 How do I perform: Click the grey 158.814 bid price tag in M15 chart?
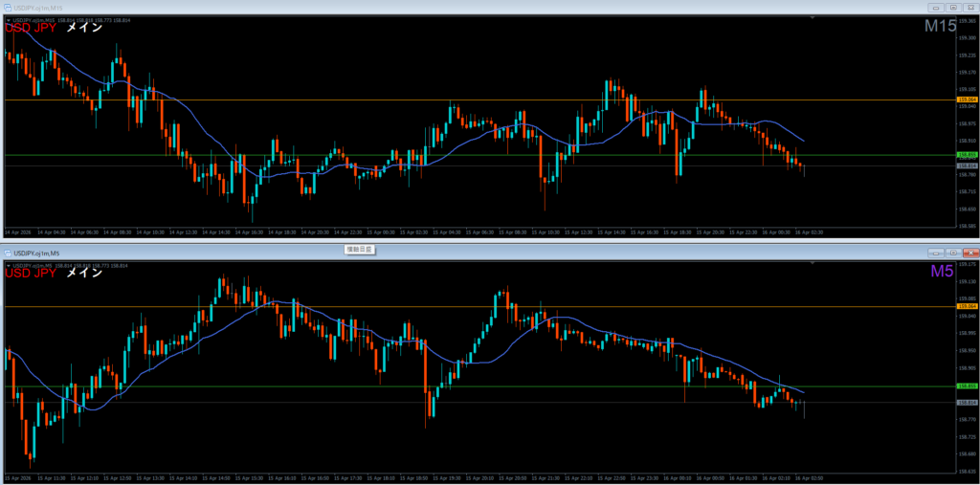coord(968,165)
